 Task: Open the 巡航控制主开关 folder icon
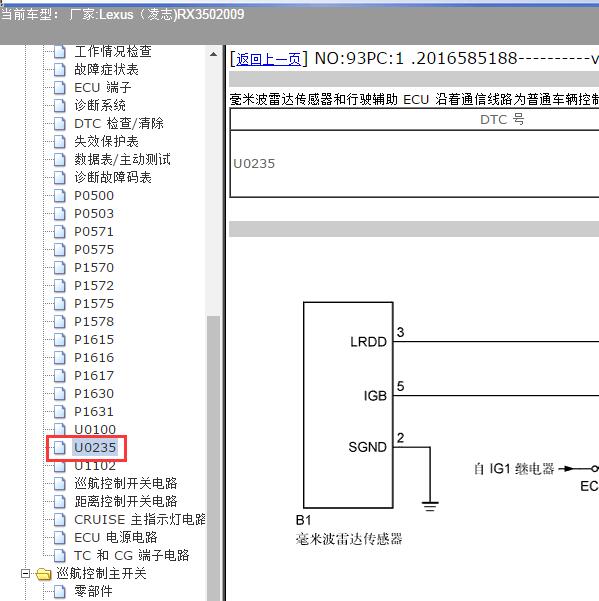[x=44, y=574]
